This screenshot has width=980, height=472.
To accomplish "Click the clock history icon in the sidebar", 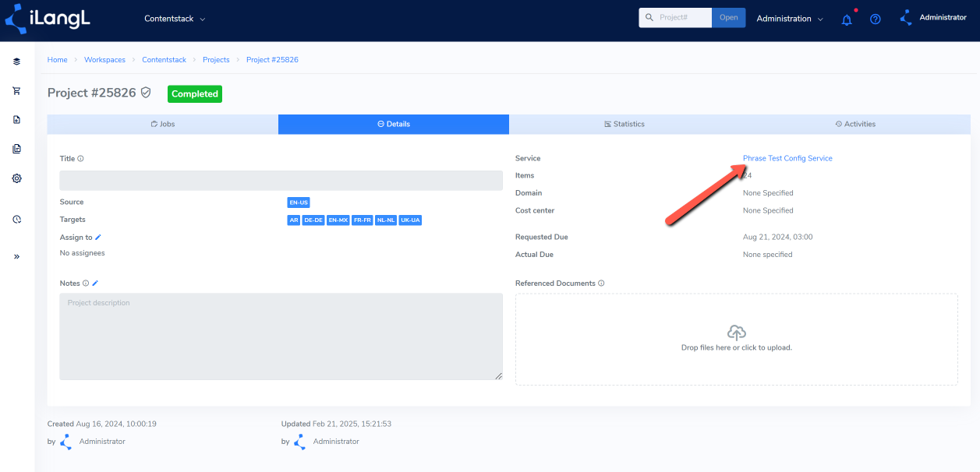I will tap(16, 220).
